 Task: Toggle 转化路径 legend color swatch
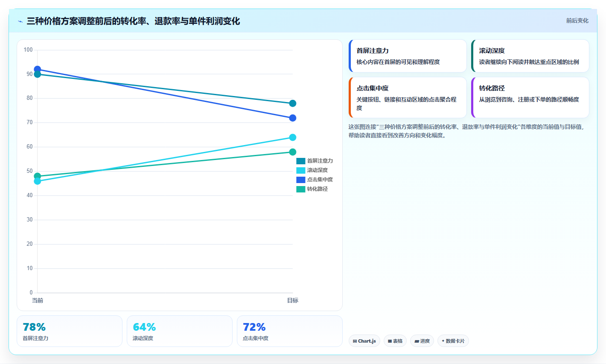click(x=301, y=189)
